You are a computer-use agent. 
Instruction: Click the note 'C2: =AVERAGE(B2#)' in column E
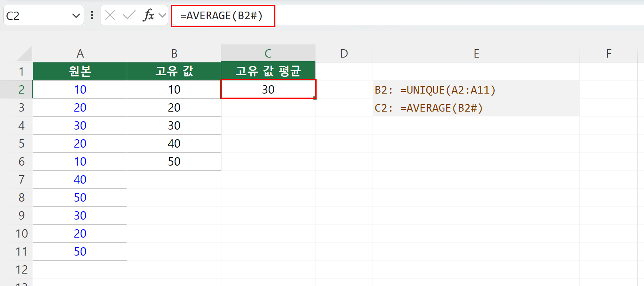pyautogui.click(x=429, y=108)
